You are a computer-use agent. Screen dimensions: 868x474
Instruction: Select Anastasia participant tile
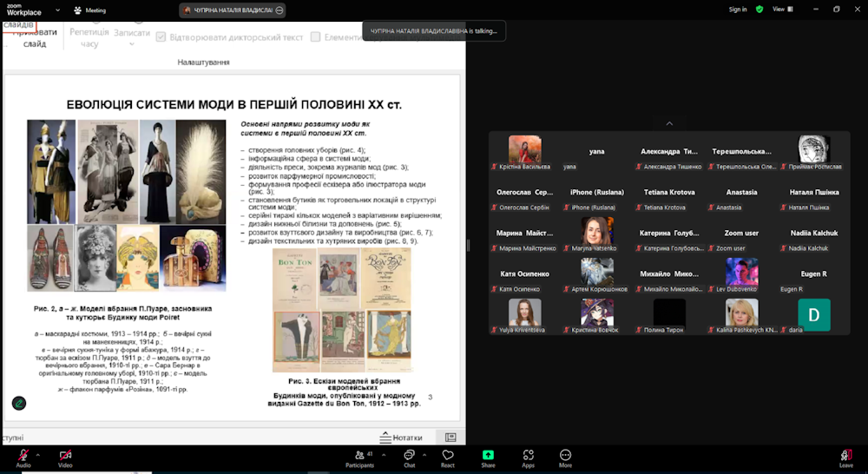click(742, 194)
